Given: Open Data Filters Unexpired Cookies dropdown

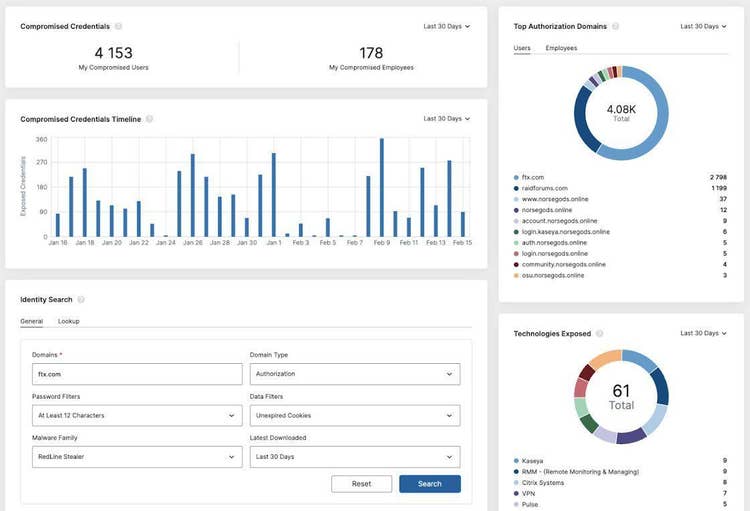Looking at the screenshot, I should [x=354, y=415].
